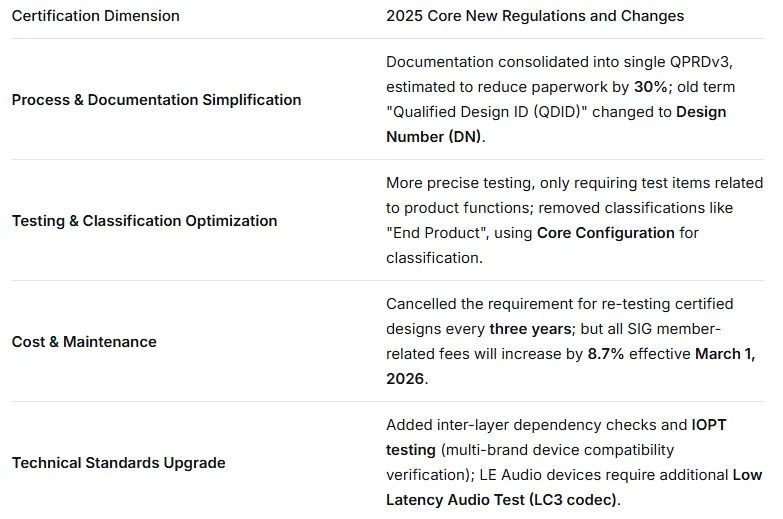Viewport: 783px width, 519px height.
Task: Click the "2025 Core New Regulations and Changes" header
Action: coord(535,16)
